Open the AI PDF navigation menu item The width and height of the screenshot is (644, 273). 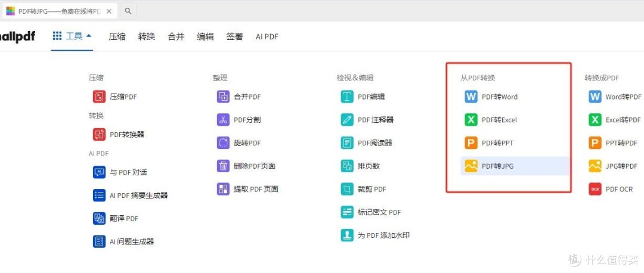pyautogui.click(x=267, y=36)
